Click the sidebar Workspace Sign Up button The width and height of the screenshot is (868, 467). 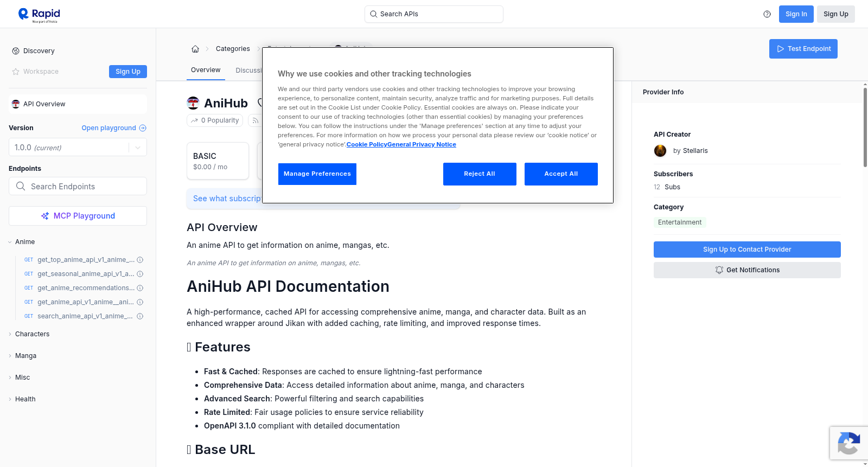click(128, 72)
